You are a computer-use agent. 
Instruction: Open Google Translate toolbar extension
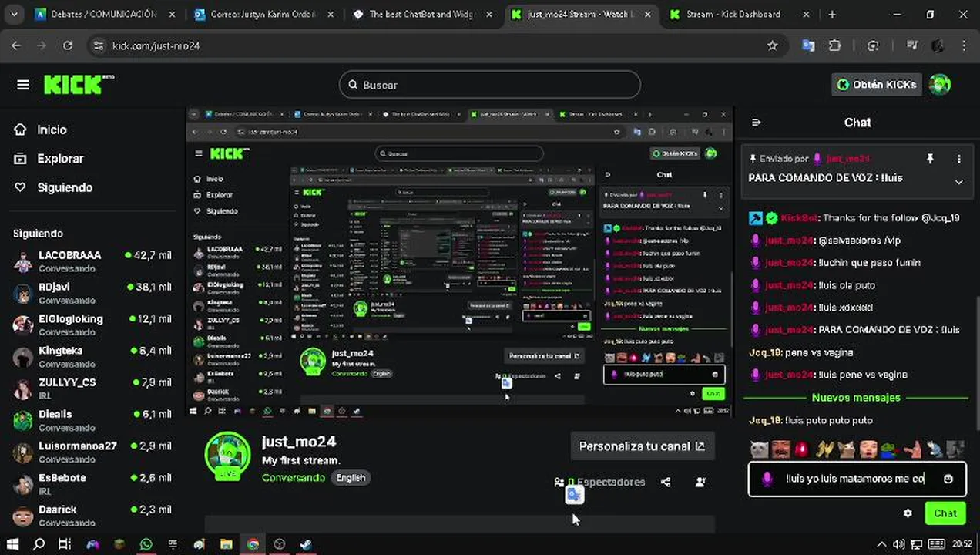[808, 45]
